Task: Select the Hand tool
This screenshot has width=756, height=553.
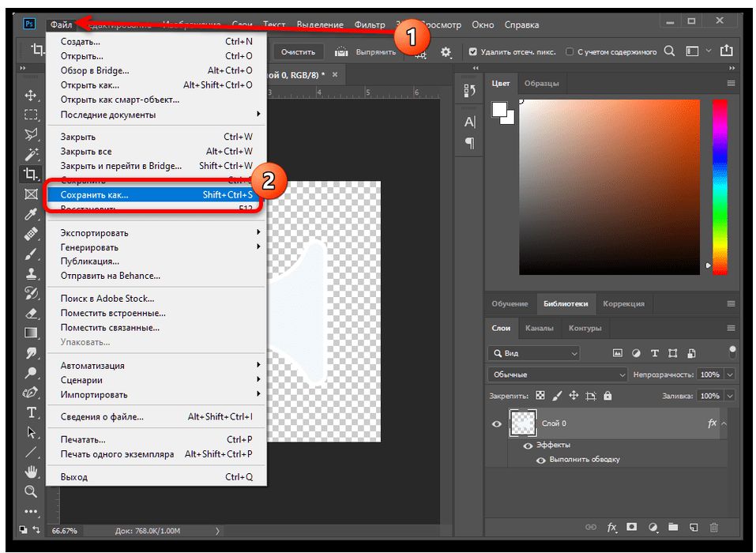Action: point(32,472)
